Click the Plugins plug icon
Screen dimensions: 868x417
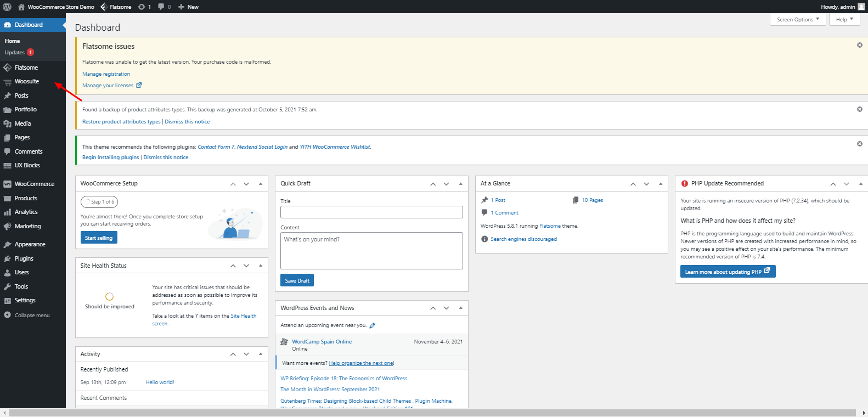tap(7, 258)
